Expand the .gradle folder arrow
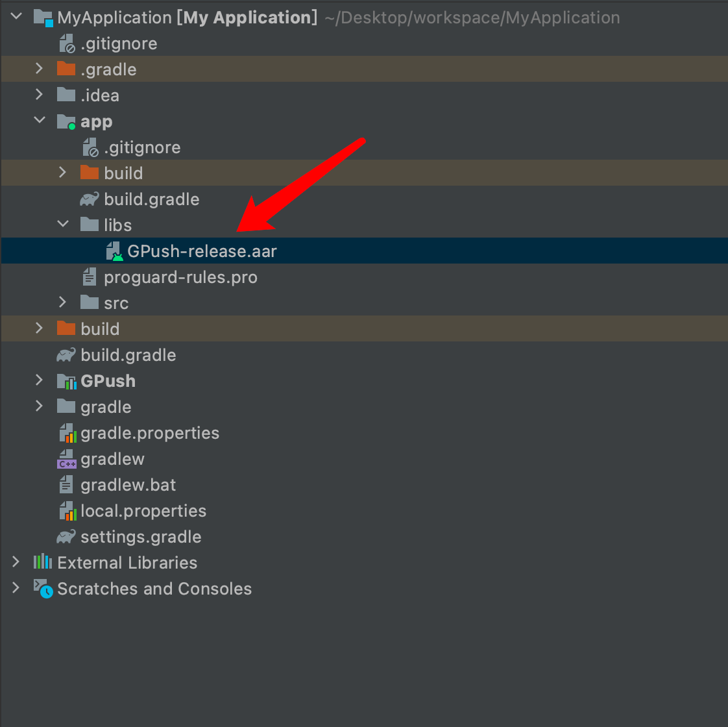728x727 pixels. coord(40,69)
